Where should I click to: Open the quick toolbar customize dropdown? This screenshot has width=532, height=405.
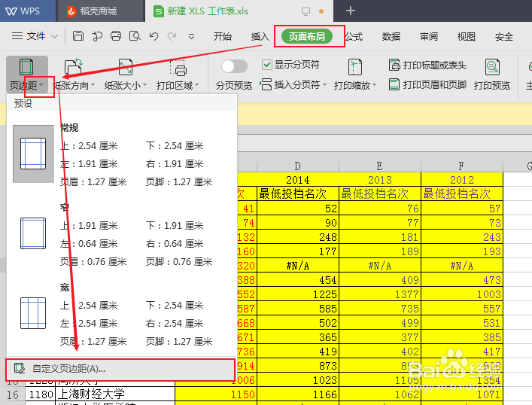pos(191,36)
